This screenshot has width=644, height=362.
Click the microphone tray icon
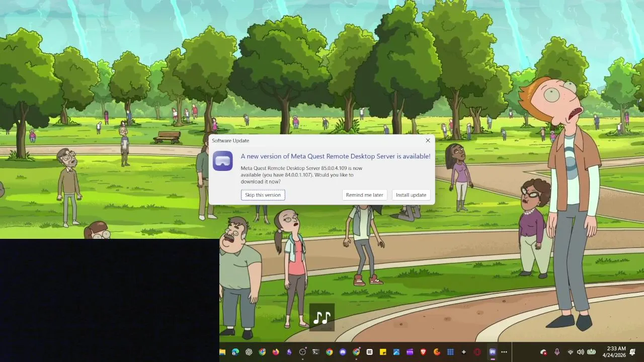click(x=557, y=352)
